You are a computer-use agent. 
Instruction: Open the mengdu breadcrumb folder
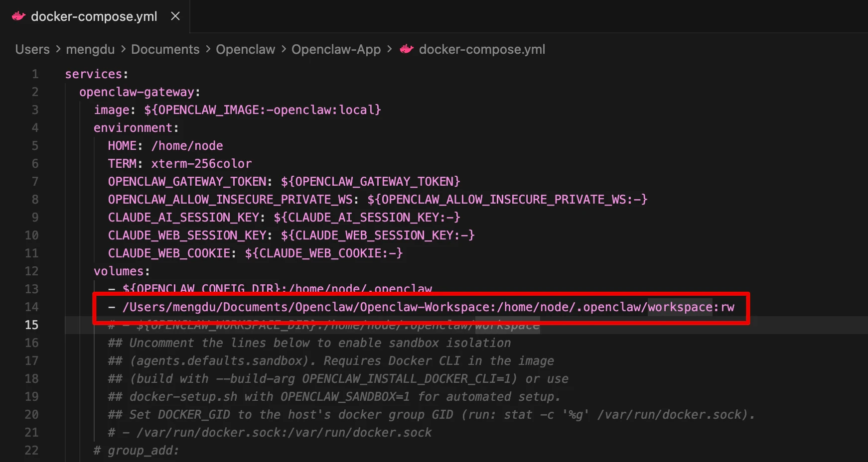click(x=90, y=49)
